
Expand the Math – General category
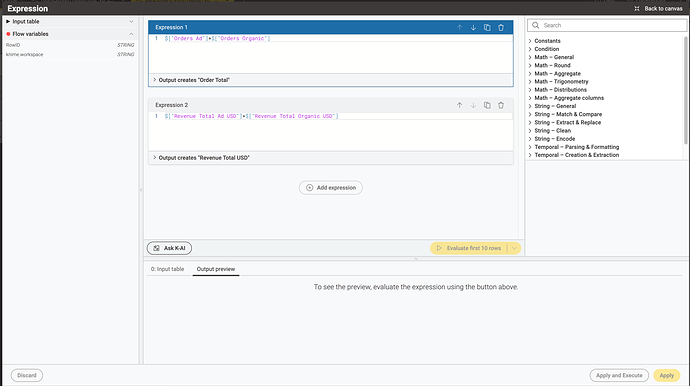530,57
